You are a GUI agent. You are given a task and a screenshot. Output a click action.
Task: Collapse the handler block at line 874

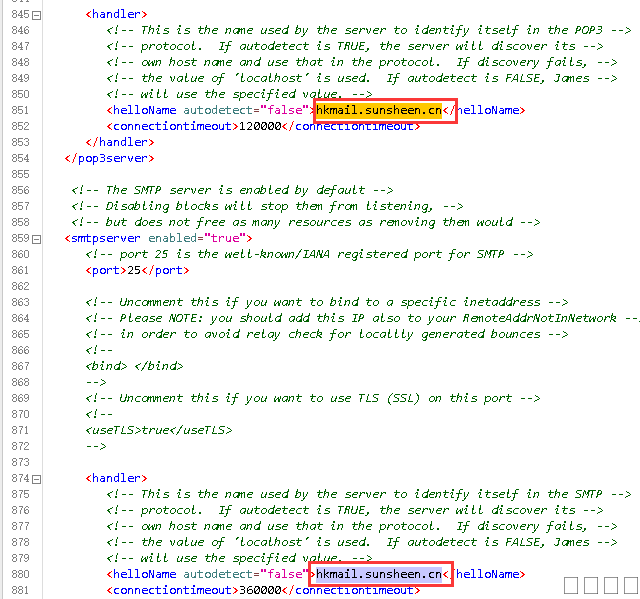(37, 479)
